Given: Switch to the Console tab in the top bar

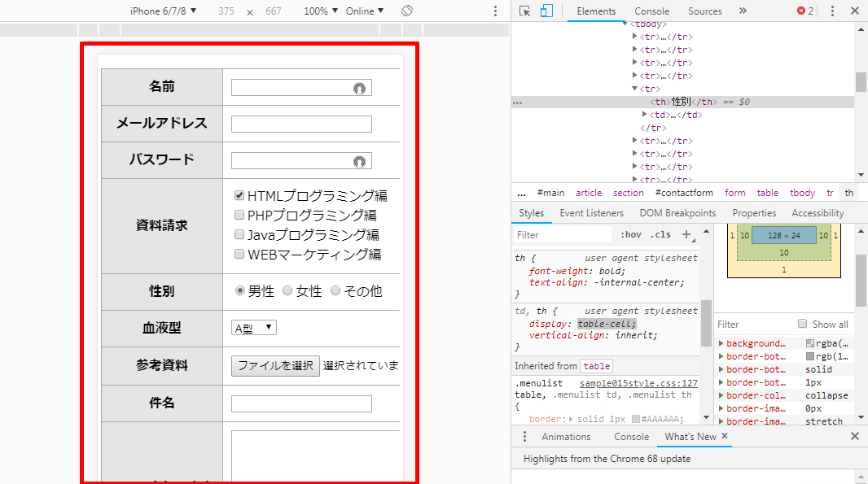Looking at the screenshot, I should (651, 11).
